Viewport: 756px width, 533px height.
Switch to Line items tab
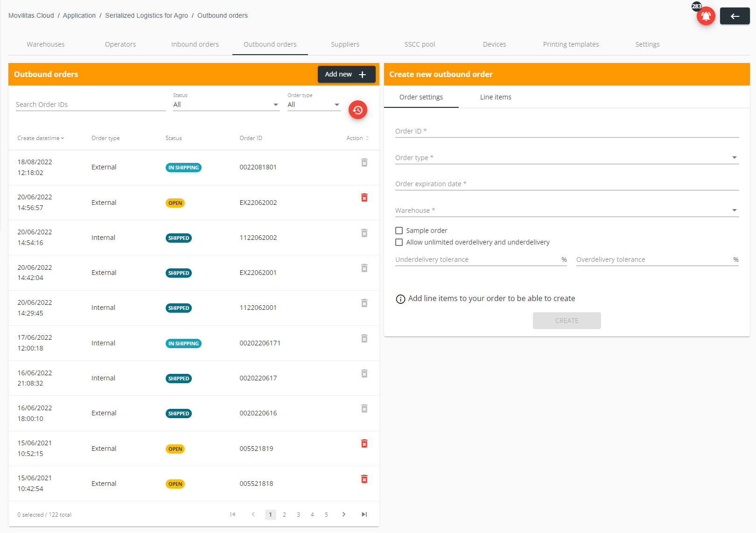click(496, 97)
